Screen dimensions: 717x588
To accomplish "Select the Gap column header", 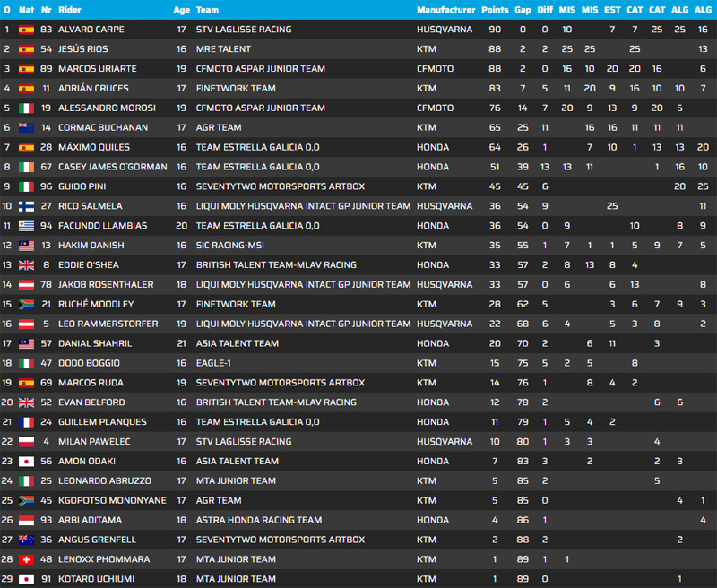I will pyautogui.click(x=523, y=10).
